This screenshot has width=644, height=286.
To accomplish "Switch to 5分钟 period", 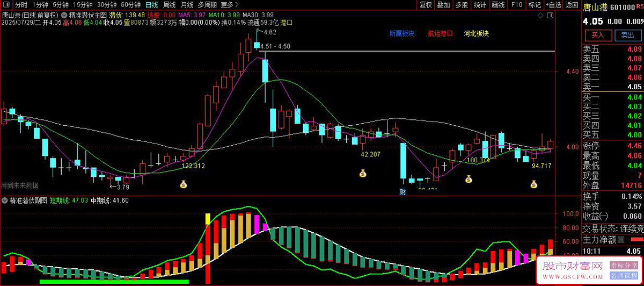I will 61,5.
